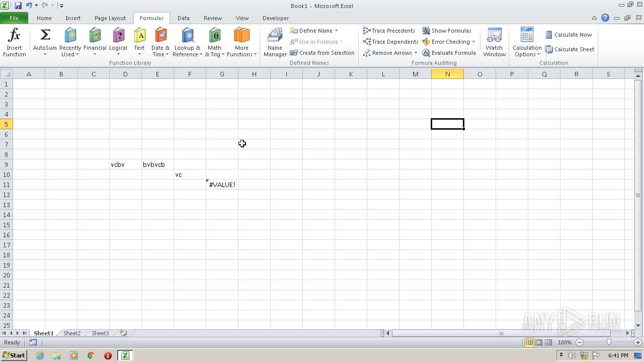Viewport: 644px width, 362px height.
Task: Click the zoom in plus button
Action: [x=637, y=342]
